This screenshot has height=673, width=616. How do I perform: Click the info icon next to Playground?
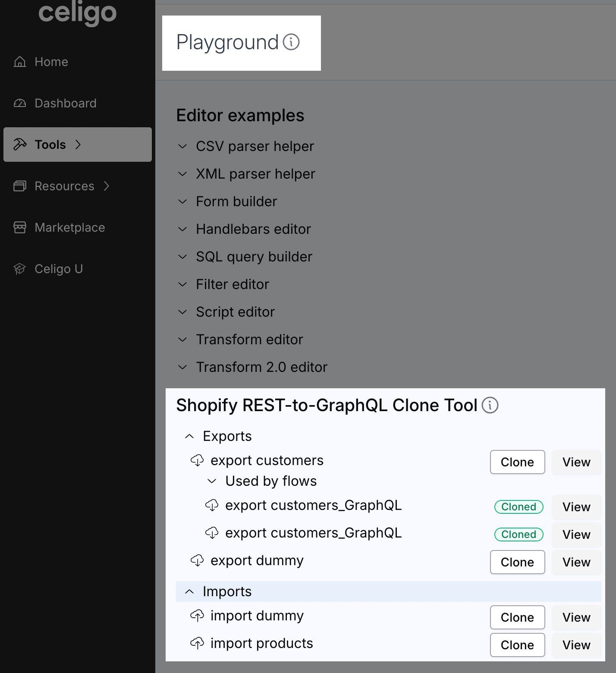tap(291, 42)
